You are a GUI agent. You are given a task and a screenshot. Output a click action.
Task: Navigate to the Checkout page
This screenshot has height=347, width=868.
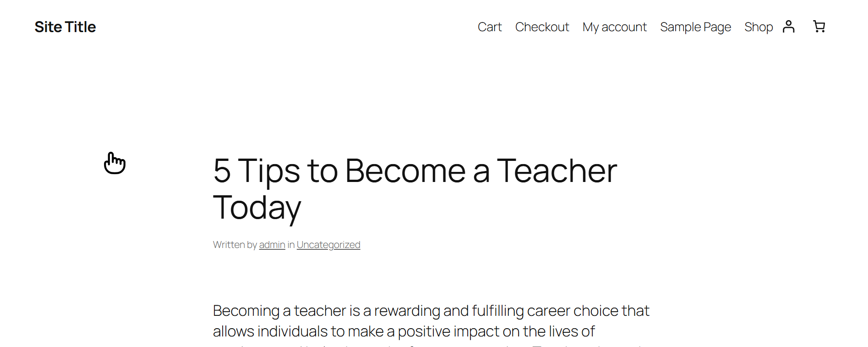point(542,27)
